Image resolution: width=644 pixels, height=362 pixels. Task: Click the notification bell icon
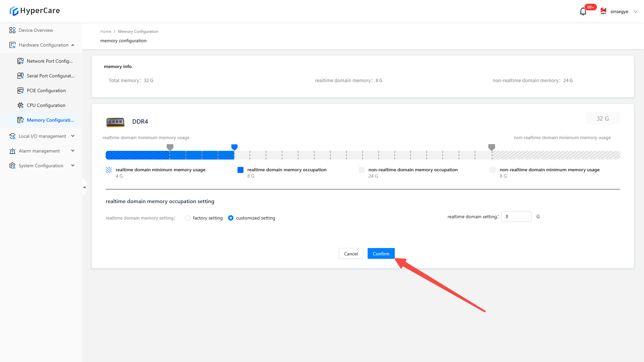coord(583,12)
